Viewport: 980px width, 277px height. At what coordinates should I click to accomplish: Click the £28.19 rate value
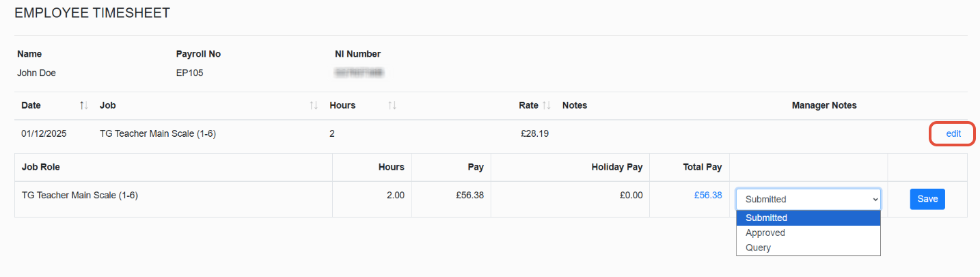[534, 134]
